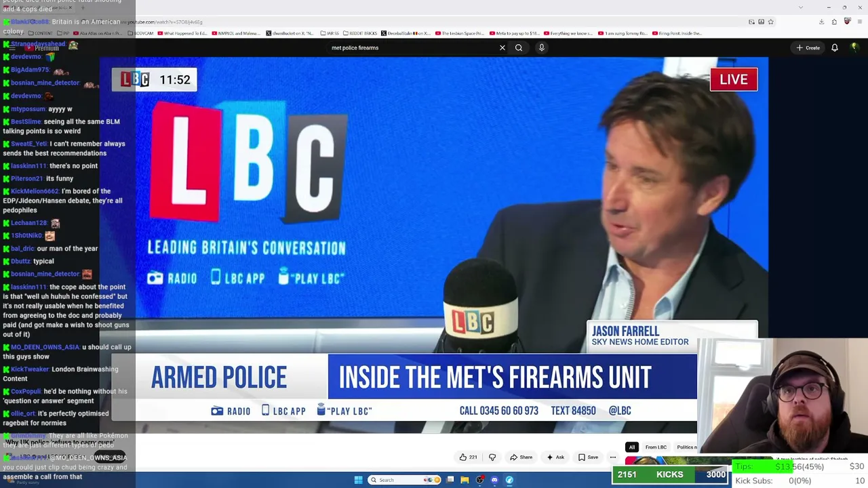Image resolution: width=868 pixels, height=488 pixels.
Task: Click username Dbuttz in chat
Action: coord(20,262)
